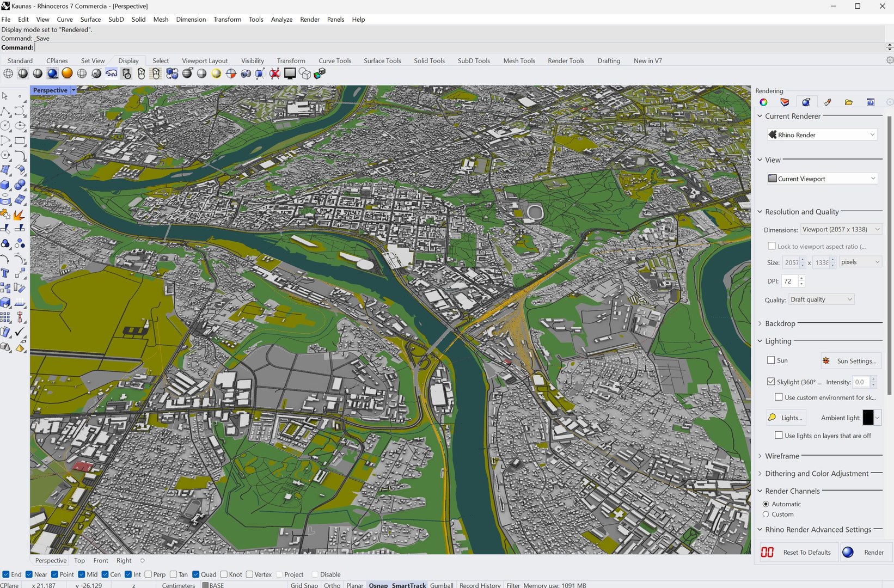The width and height of the screenshot is (894, 588).
Task: Open the Current Renderer Rhino Render dropdown
Action: coord(822,134)
